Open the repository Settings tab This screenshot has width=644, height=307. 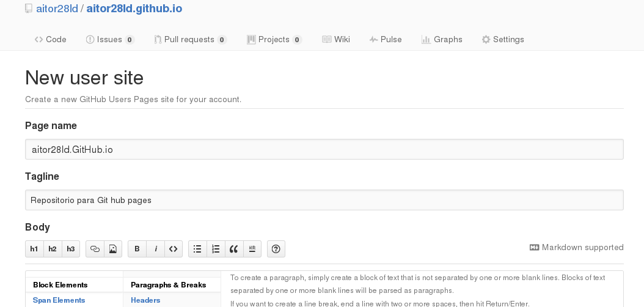click(503, 40)
